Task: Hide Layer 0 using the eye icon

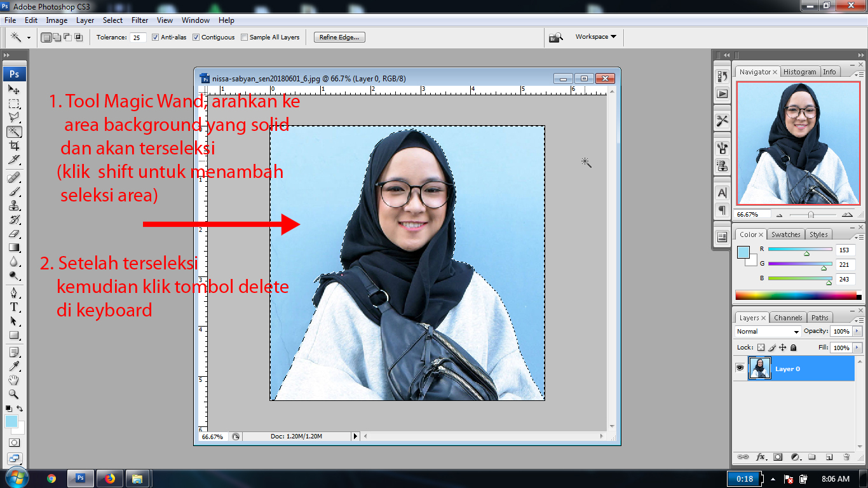Action: click(x=740, y=369)
